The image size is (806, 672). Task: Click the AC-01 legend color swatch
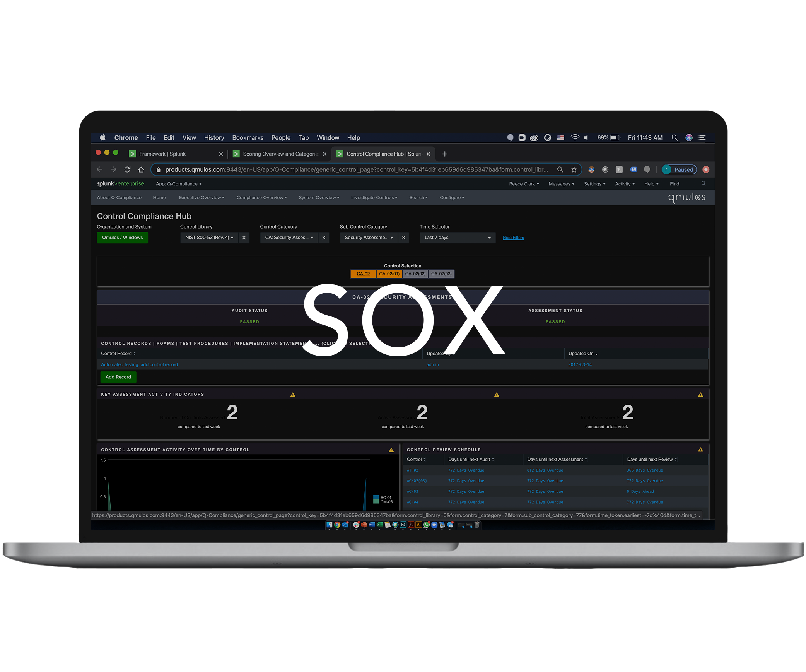click(376, 498)
